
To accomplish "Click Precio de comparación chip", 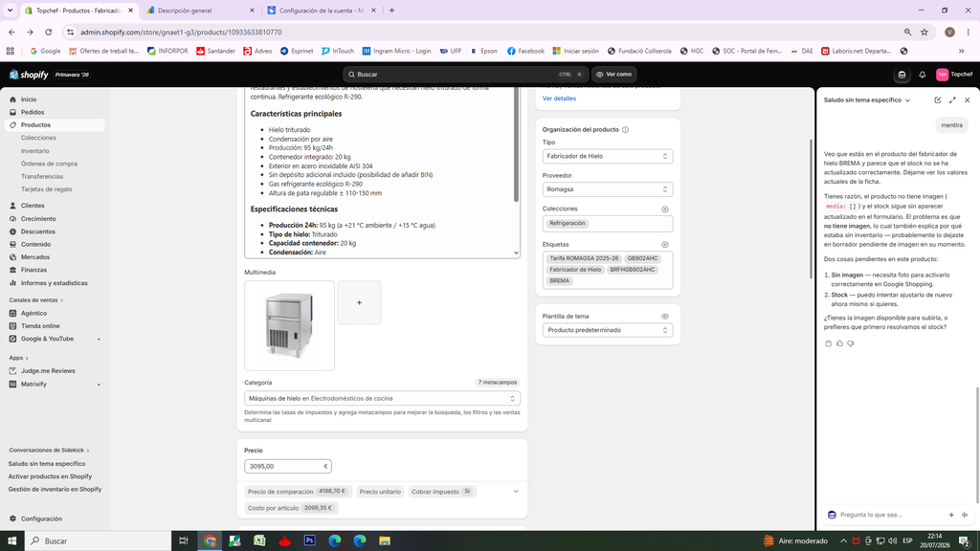I will [x=299, y=492].
